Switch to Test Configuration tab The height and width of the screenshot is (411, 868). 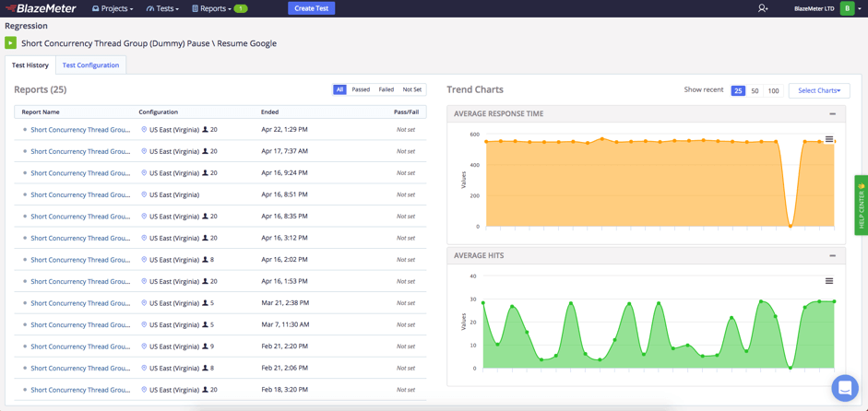click(x=90, y=65)
